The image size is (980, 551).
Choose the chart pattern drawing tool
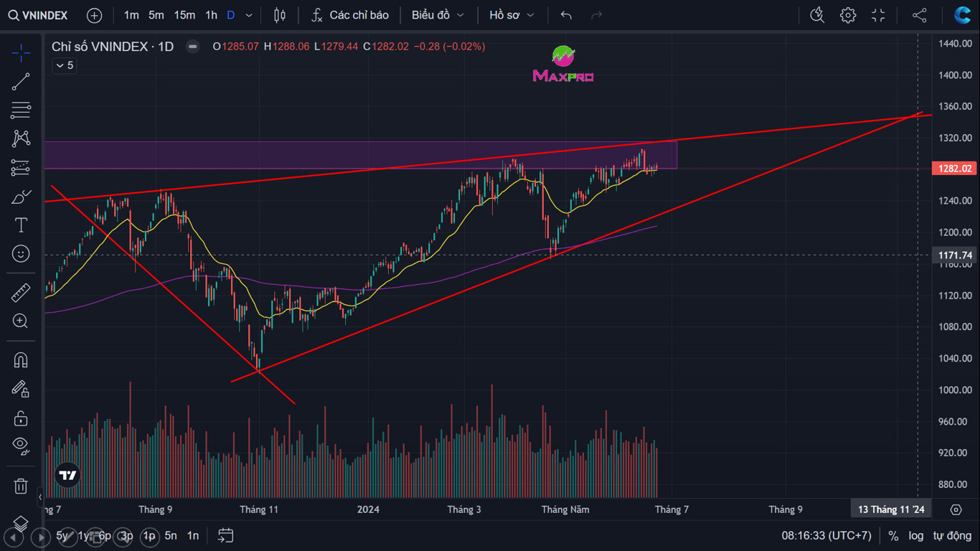point(21,138)
